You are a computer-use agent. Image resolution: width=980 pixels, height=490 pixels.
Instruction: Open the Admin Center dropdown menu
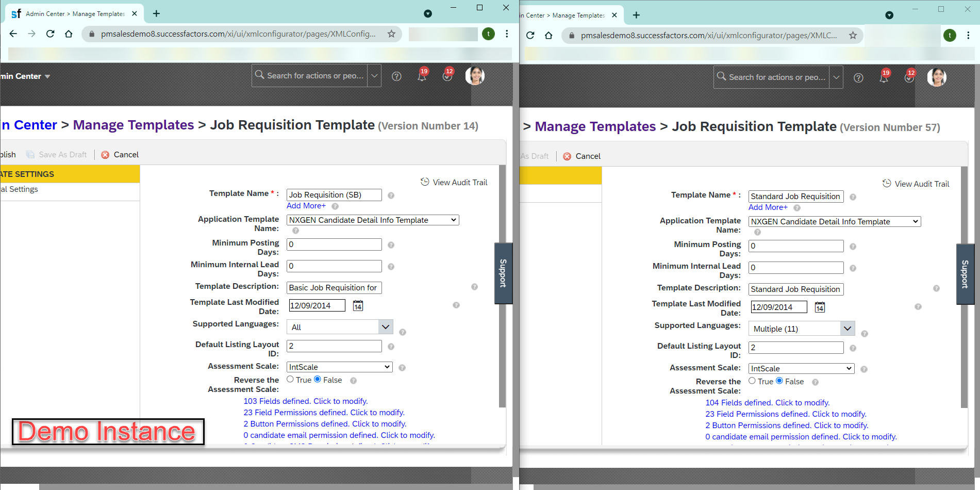coord(25,76)
